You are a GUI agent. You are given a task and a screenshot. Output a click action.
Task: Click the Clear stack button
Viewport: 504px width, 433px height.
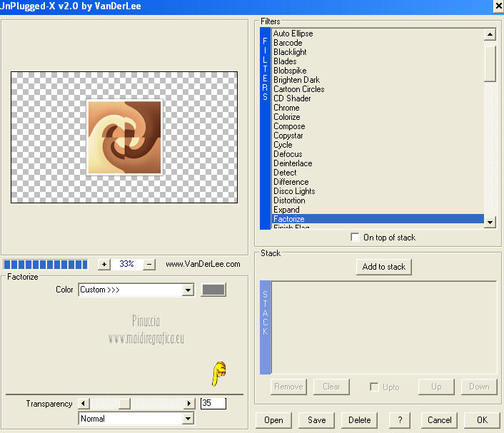(331, 387)
